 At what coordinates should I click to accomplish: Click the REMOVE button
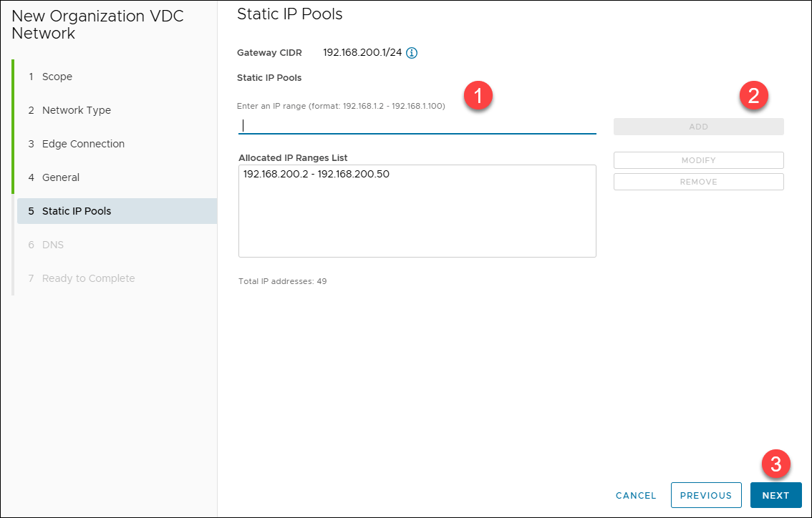click(x=698, y=182)
